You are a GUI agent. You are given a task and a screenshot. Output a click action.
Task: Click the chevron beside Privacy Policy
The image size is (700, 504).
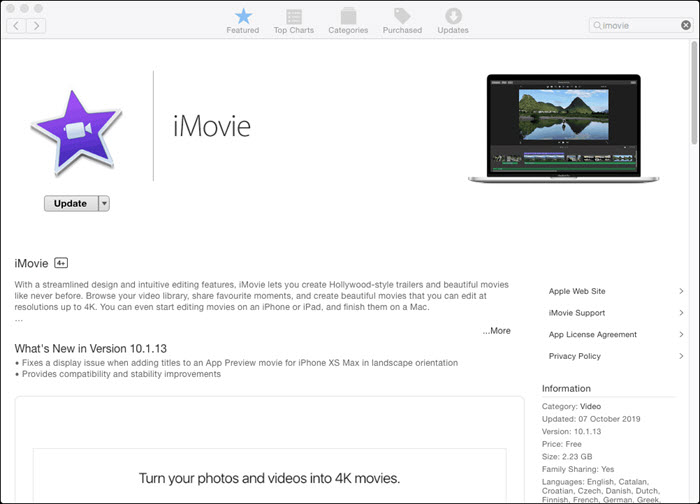pos(681,356)
